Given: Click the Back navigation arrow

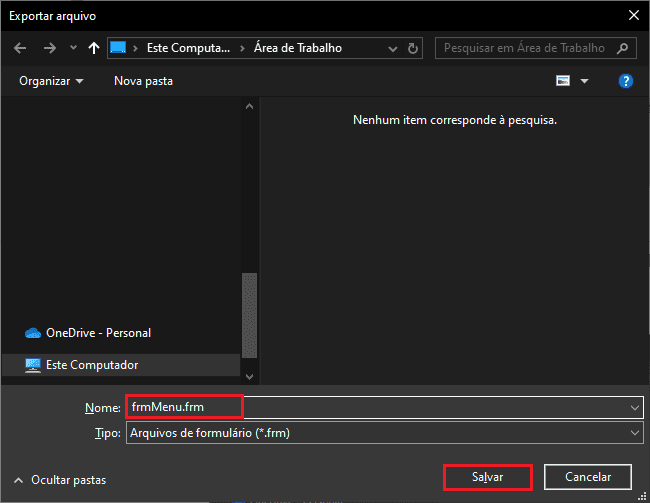Looking at the screenshot, I should (20, 48).
